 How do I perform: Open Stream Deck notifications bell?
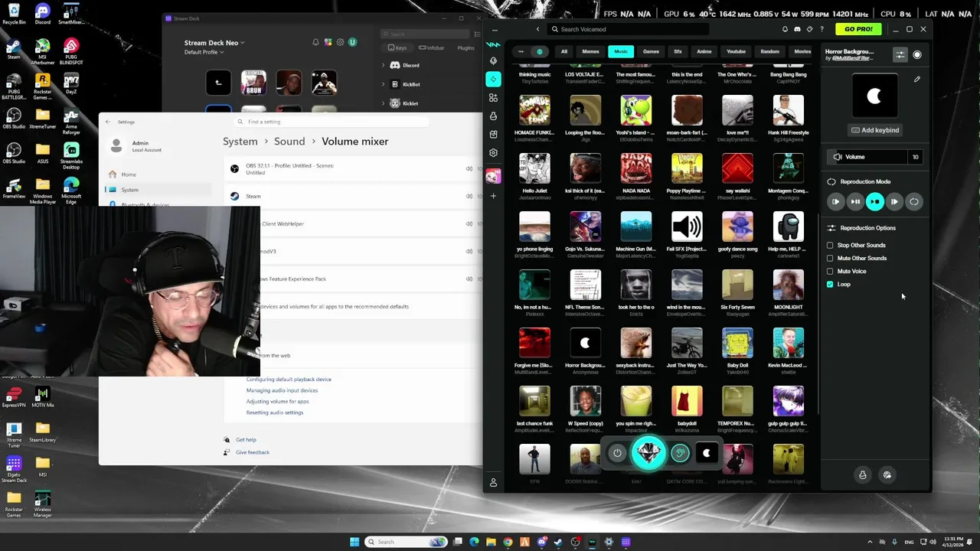pos(315,42)
